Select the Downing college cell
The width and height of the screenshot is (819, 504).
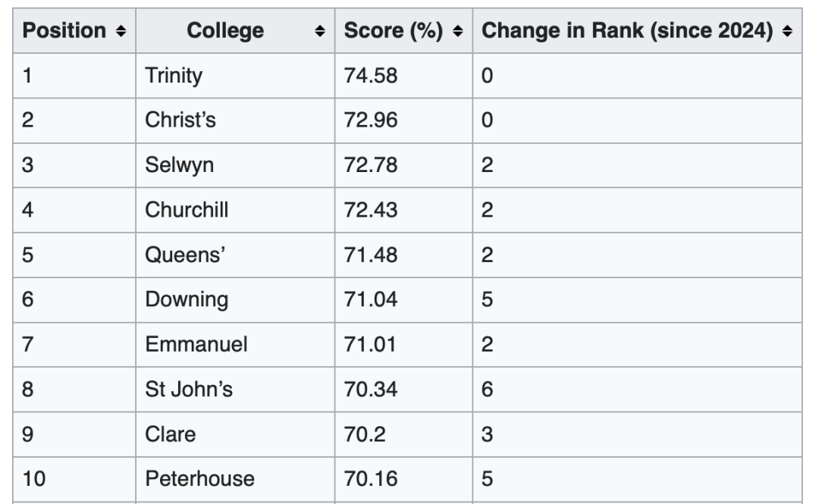click(x=187, y=299)
